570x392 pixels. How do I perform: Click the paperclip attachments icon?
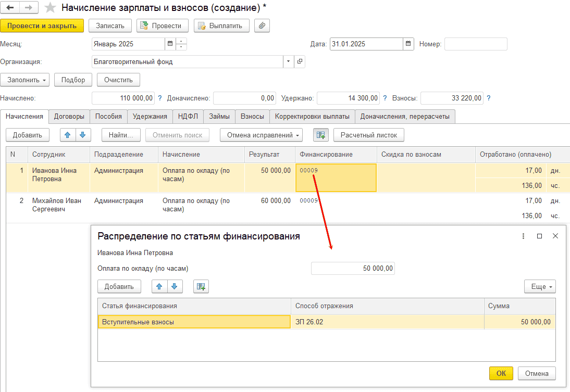(x=262, y=26)
